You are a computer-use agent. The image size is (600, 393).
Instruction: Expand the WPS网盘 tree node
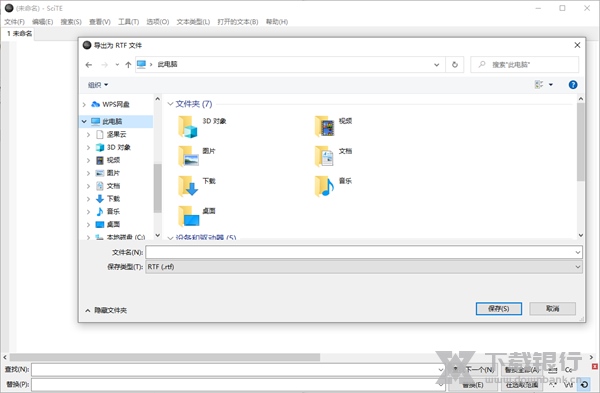point(84,104)
